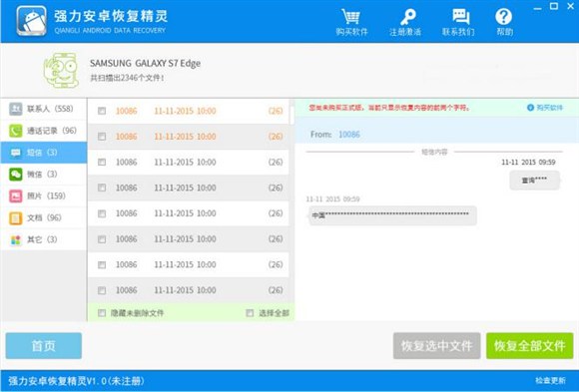Open the 图片 (159) photos category
579x392 pixels.
(44, 196)
